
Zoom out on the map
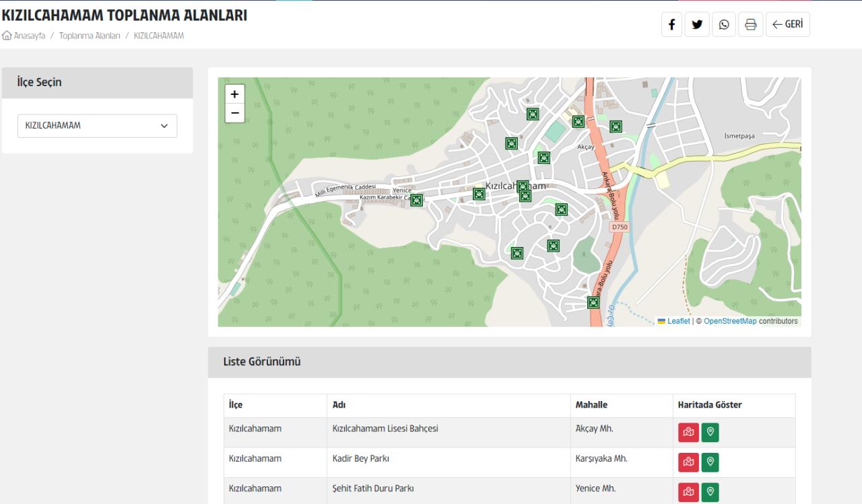pos(234,113)
